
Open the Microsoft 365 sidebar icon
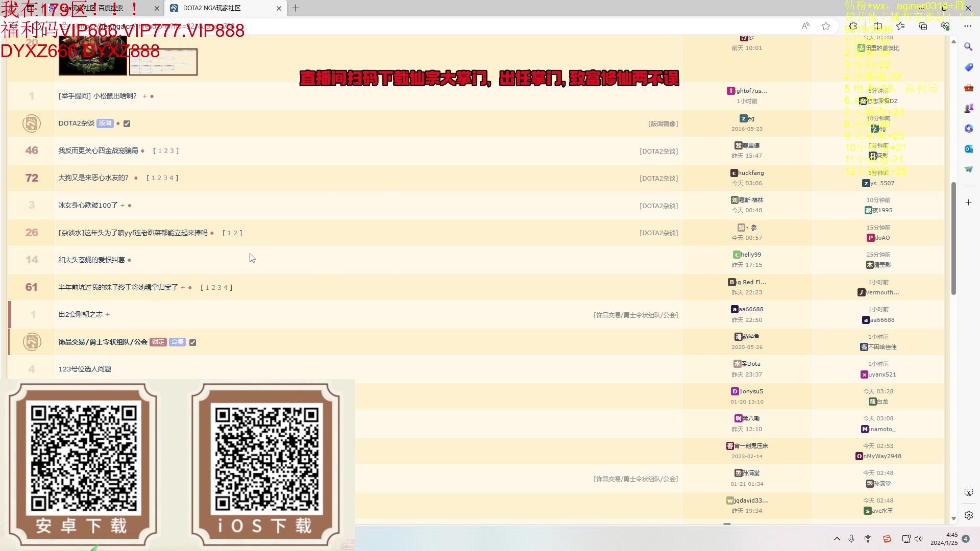pos(968,129)
